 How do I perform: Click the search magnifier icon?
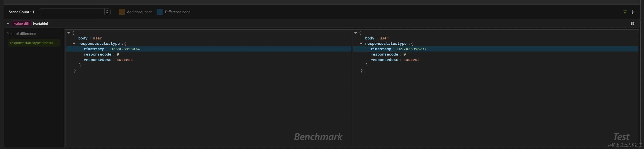[107, 12]
